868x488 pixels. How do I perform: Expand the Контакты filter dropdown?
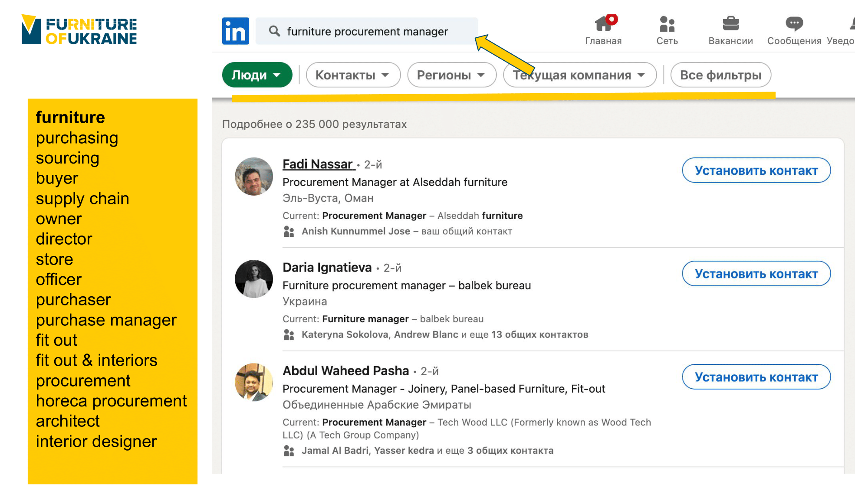point(353,75)
